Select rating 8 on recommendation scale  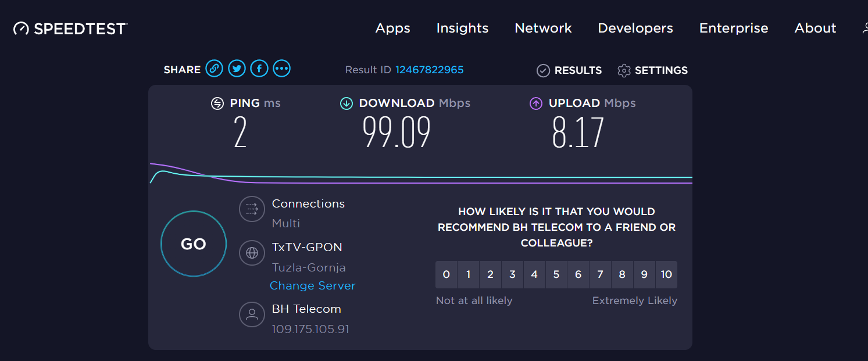pos(622,274)
